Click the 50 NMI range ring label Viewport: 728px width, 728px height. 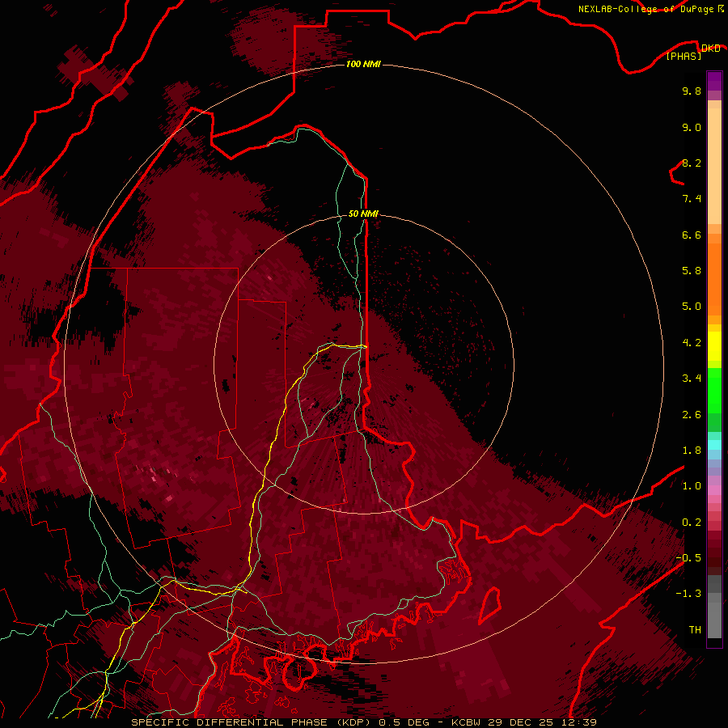tap(363, 214)
